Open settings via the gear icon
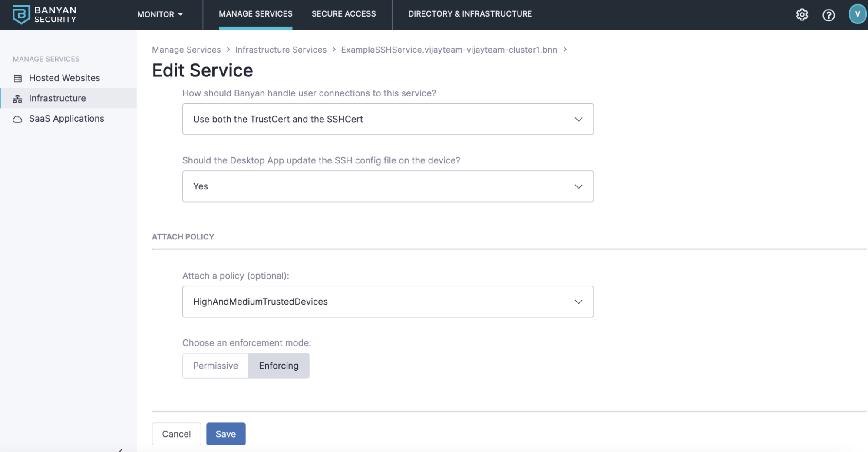 (x=802, y=15)
